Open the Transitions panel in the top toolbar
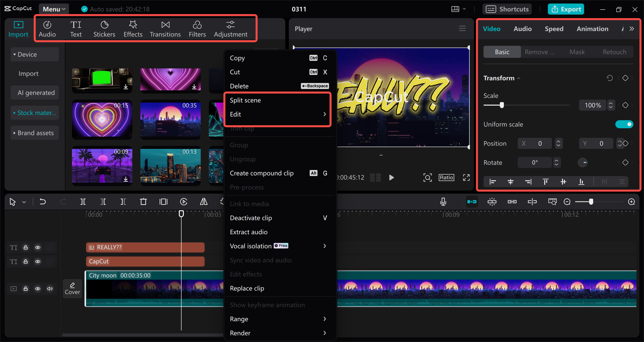This screenshot has height=342, width=644. [x=165, y=28]
